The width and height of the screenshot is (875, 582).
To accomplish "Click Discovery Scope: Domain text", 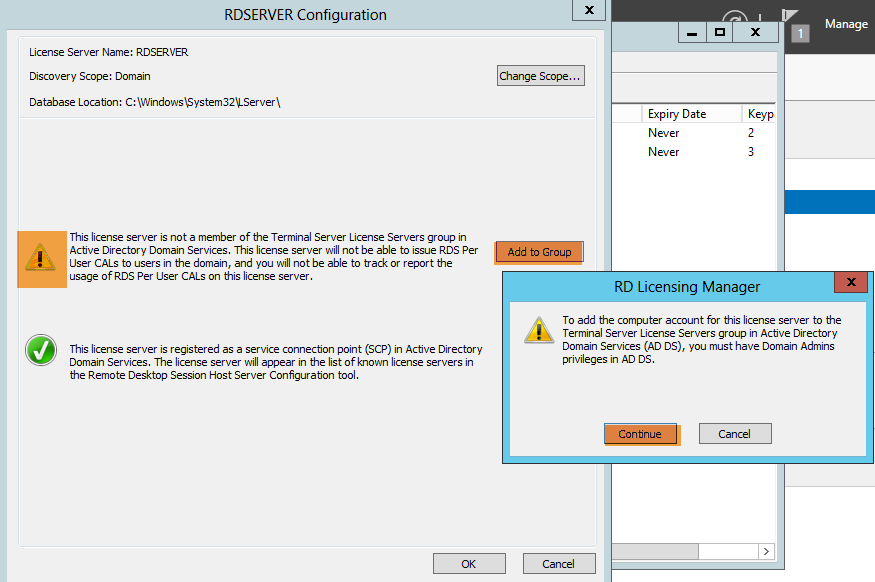I will click(90, 76).
